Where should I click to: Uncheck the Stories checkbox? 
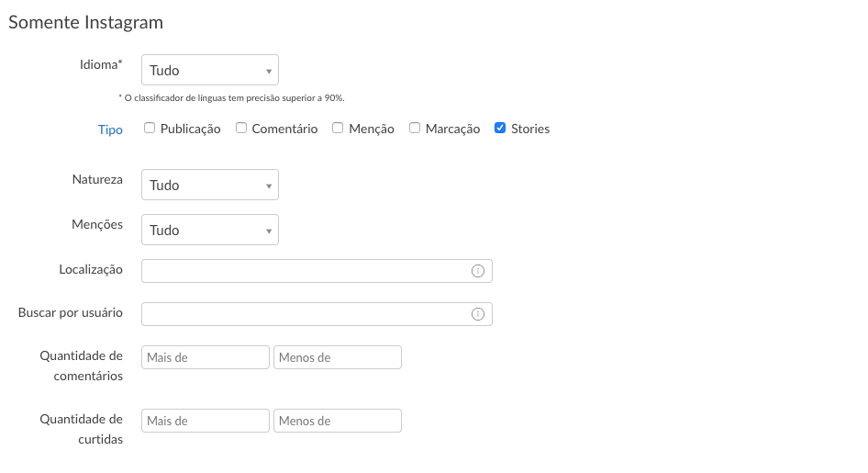[500, 129]
